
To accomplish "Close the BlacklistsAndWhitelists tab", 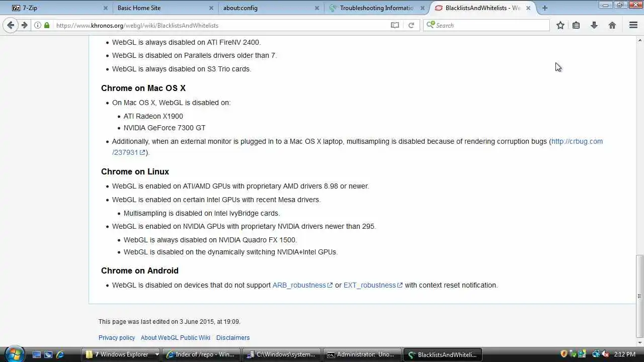I will [528, 8].
